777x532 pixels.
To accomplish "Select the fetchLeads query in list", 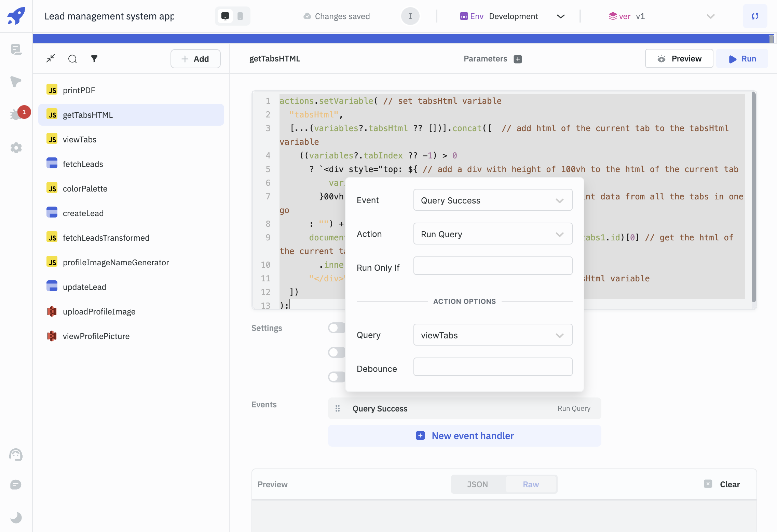I will (83, 164).
